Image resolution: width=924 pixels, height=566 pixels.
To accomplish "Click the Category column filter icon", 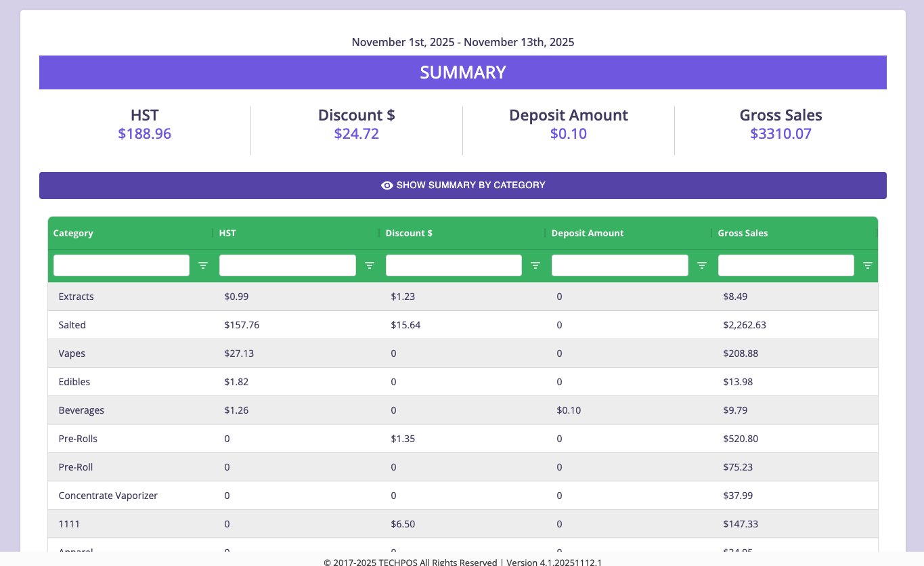I will tap(203, 265).
